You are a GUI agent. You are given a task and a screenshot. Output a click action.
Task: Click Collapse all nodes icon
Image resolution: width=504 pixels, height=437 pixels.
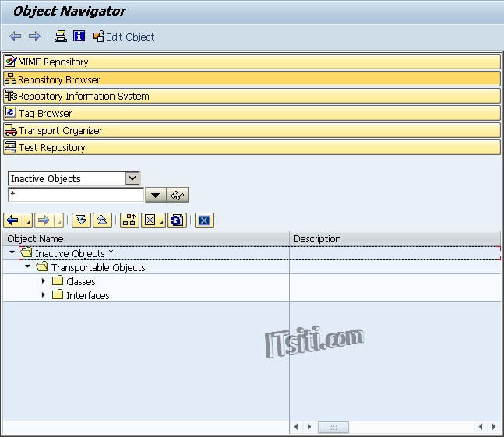tap(102, 220)
